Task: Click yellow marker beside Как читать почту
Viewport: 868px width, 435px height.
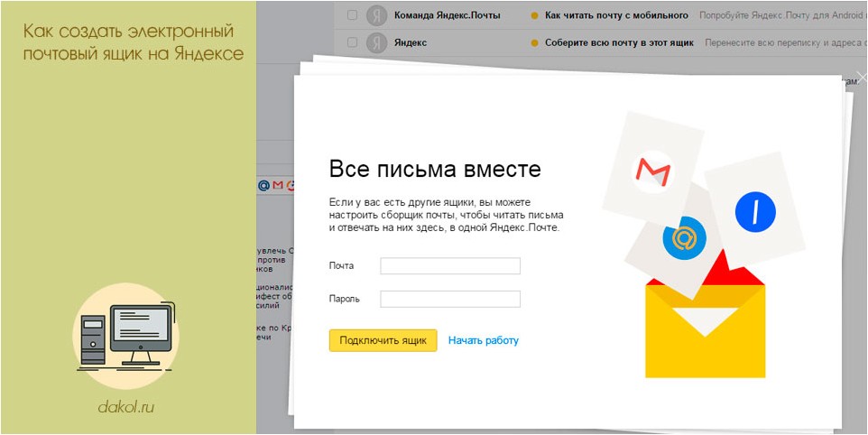Action: [x=534, y=16]
